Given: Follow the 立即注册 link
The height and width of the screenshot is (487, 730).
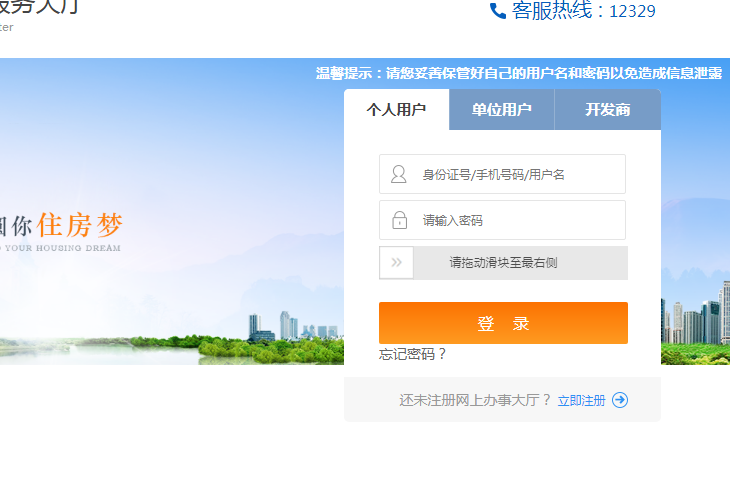Looking at the screenshot, I should click(x=581, y=400).
